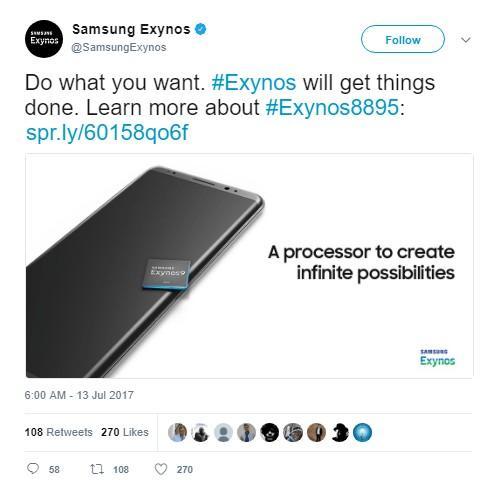Visit the spr.ly/60158qo6f link
497x500 pixels.
107,132
